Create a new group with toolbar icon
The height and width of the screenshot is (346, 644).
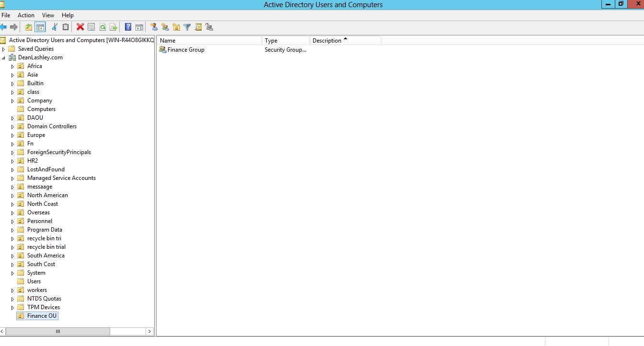click(x=165, y=27)
